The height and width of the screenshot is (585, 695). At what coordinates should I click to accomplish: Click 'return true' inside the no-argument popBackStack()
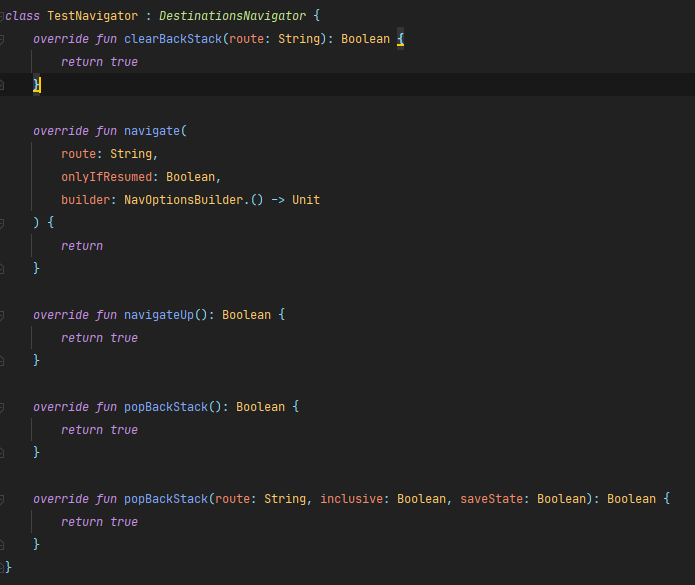99,430
